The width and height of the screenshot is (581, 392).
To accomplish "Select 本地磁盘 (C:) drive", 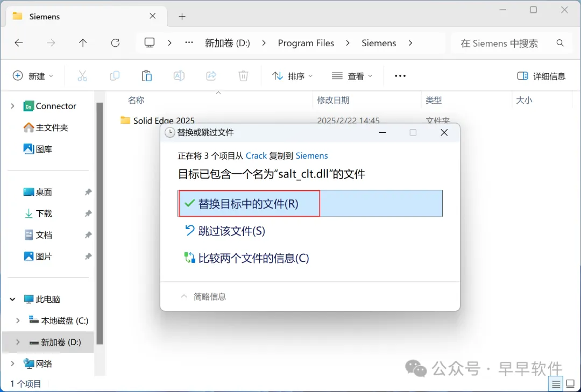I will pyautogui.click(x=59, y=320).
